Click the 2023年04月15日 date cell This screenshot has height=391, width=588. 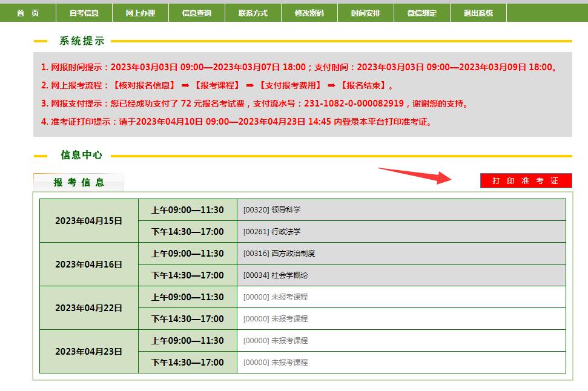(x=89, y=221)
